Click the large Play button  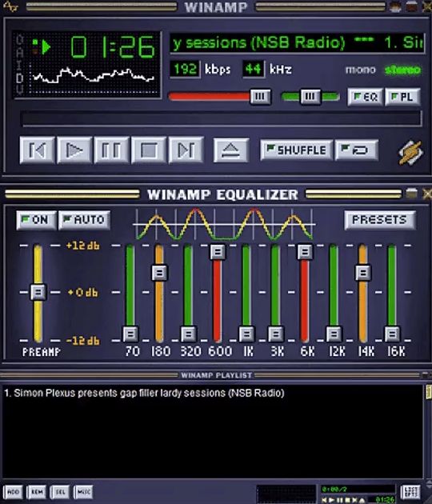coord(74,150)
